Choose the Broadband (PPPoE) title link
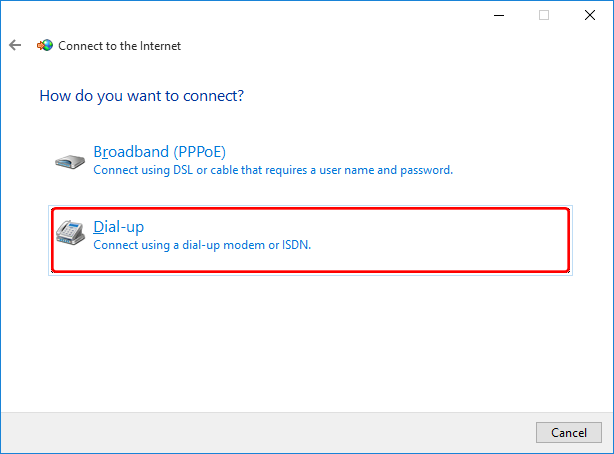The width and height of the screenshot is (614, 454). (160, 152)
